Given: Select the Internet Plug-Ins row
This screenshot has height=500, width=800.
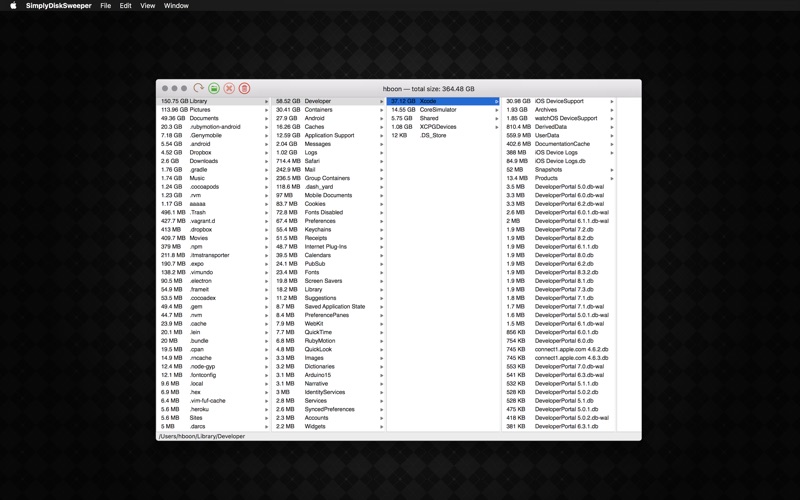Looking at the screenshot, I should [x=329, y=246].
